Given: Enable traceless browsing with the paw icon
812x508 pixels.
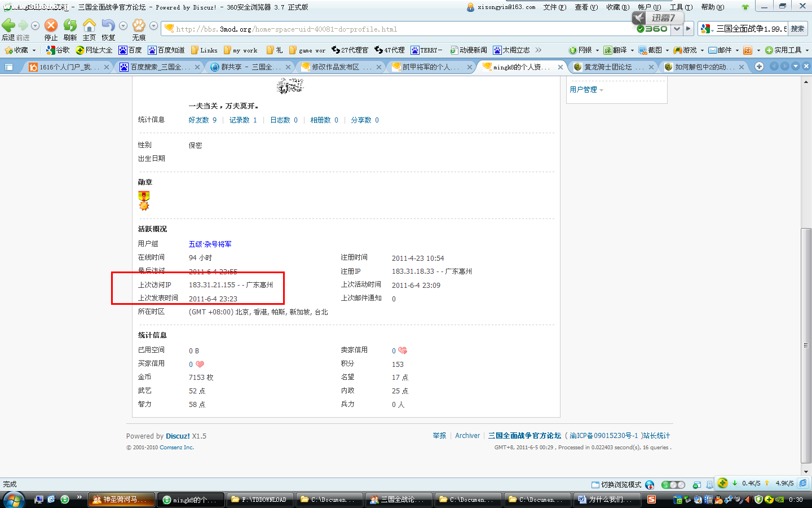Looking at the screenshot, I should [x=139, y=25].
